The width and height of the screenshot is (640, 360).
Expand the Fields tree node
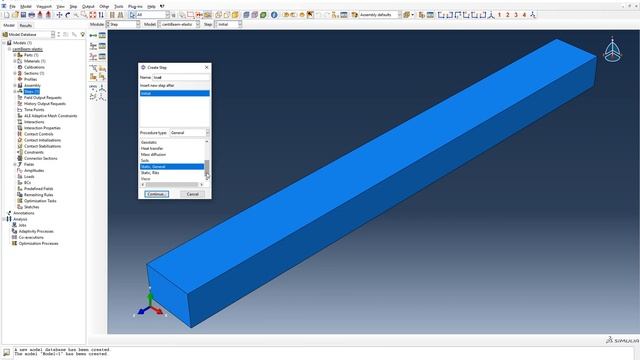15,164
